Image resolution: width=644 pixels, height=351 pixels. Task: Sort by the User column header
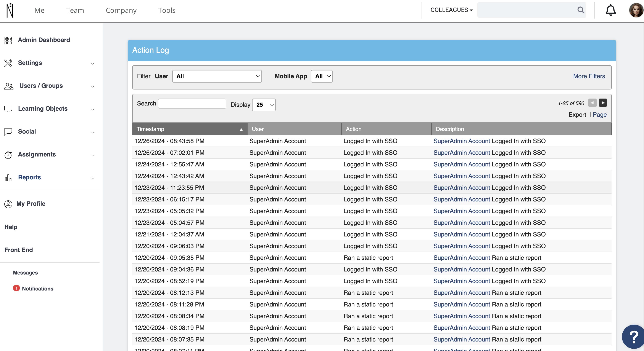(294, 129)
